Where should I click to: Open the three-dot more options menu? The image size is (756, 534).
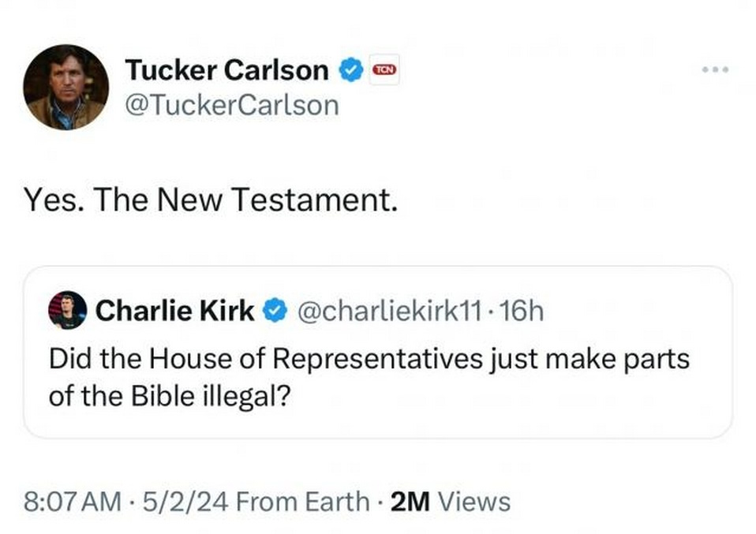[x=715, y=70]
